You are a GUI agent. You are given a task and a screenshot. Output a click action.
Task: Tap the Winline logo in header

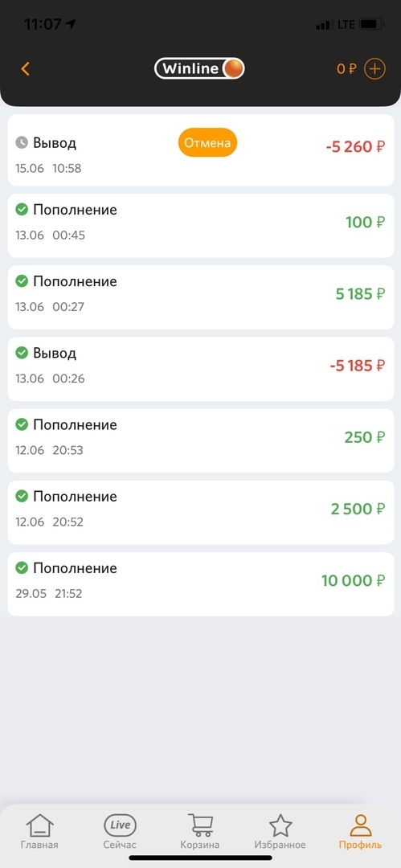(199, 68)
